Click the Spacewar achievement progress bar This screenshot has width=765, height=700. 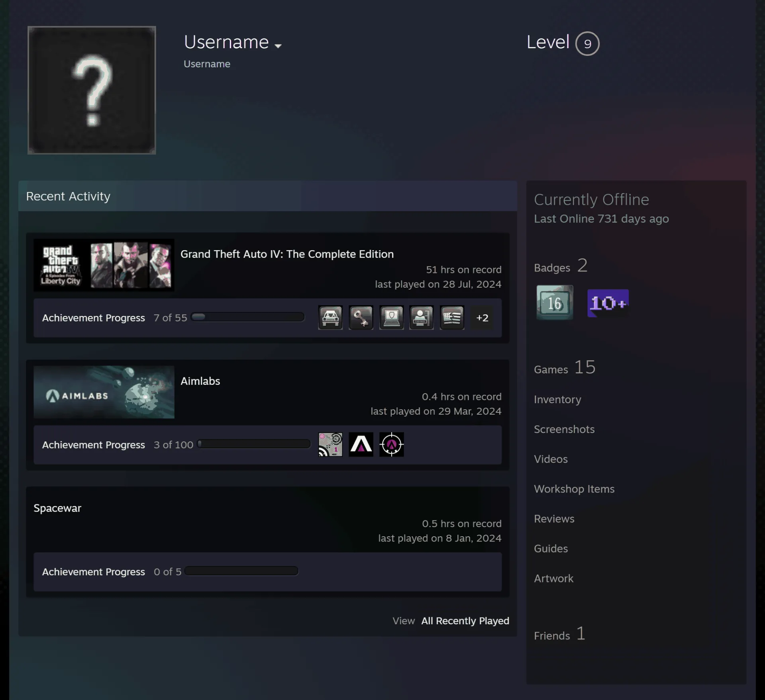(241, 571)
